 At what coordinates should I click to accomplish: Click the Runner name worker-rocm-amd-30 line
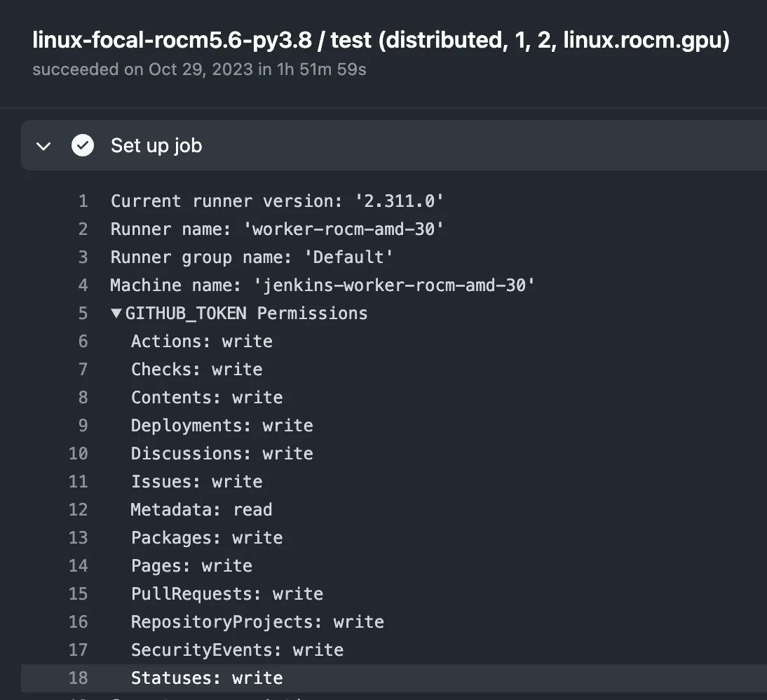(277, 229)
